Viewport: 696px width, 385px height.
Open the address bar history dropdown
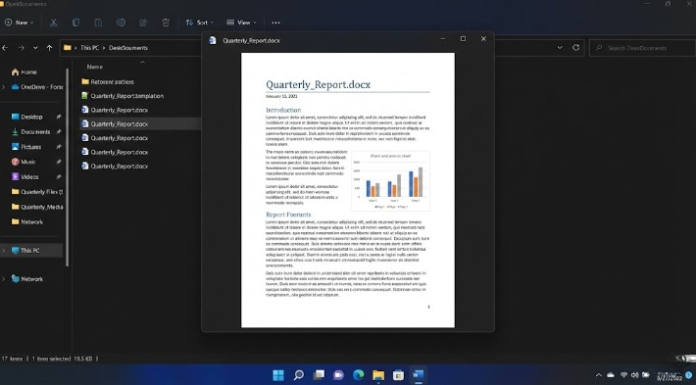[x=560, y=48]
